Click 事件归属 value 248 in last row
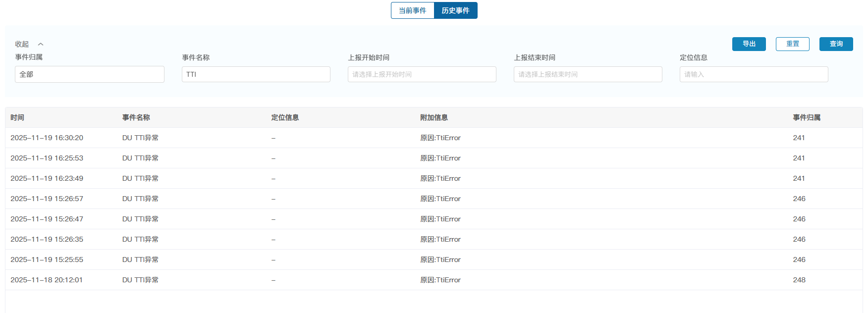 pyautogui.click(x=799, y=280)
